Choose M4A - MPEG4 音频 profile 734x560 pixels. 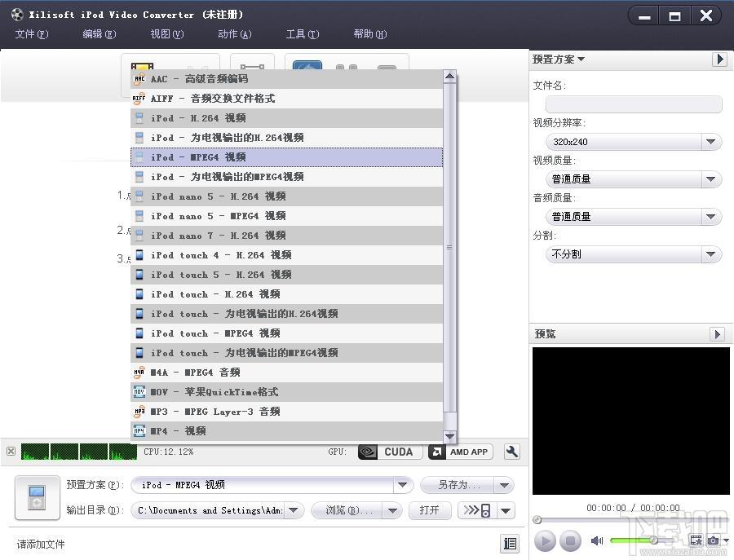coord(286,373)
